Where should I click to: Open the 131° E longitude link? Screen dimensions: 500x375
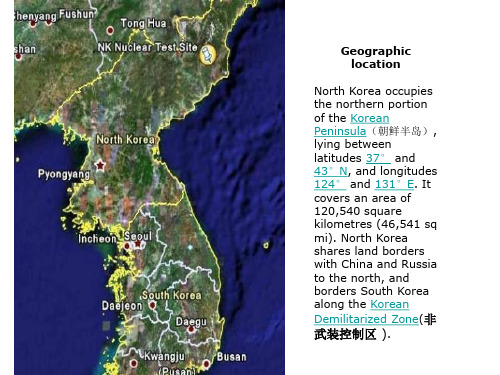(x=394, y=184)
